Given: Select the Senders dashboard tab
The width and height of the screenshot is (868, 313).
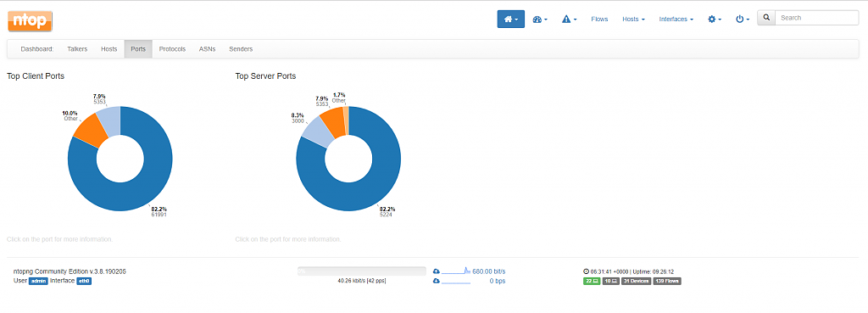Looking at the screenshot, I should [x=241, y=48].
